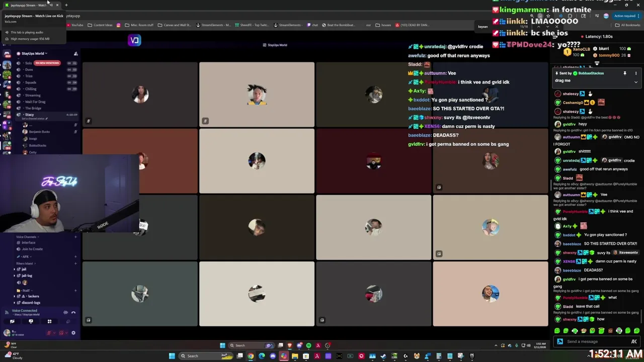The image size is (644, 362).
Task: Open Discord from outer taskbar
Action: 273,356
